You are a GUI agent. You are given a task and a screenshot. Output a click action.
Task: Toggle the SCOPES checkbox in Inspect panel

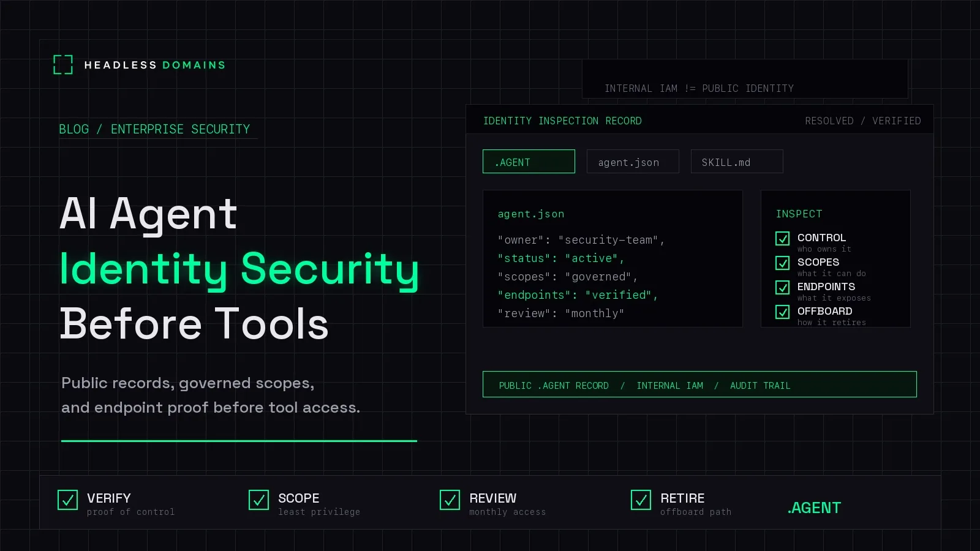click(x=783, y=263)
